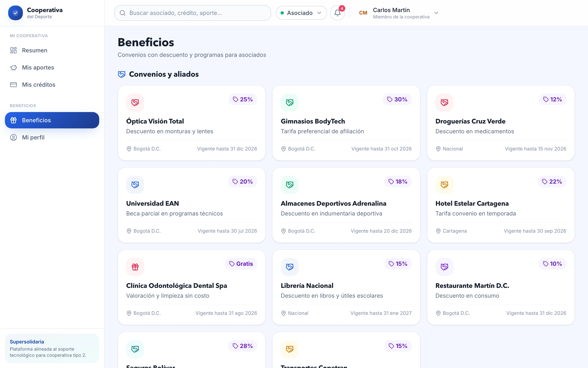The height and width of the screenshot is (368, 588).
Task: Click the Gratis tag on Dental Spa card
Action: 241,264
